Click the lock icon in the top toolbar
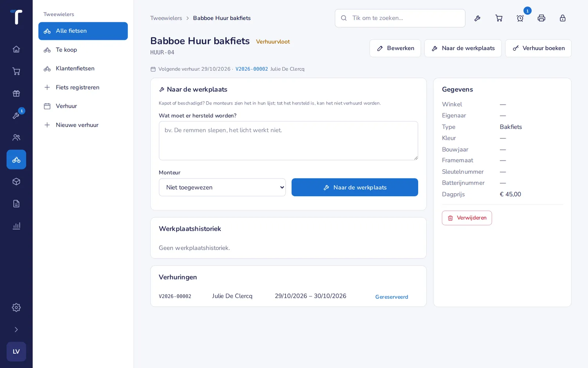 click(x=563, y=18)
